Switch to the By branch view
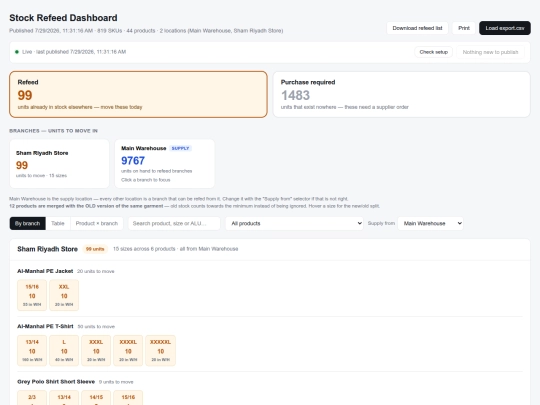 tap(28, 224)
